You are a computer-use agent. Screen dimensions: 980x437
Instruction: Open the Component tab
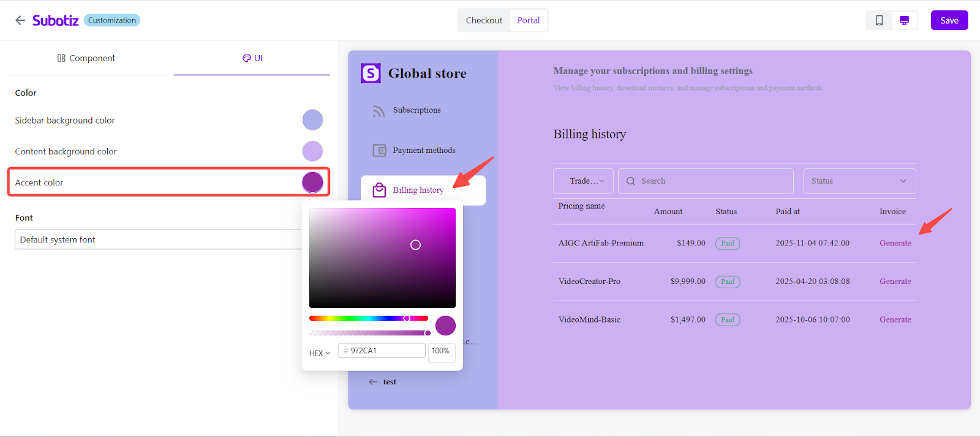click(86, 58)
